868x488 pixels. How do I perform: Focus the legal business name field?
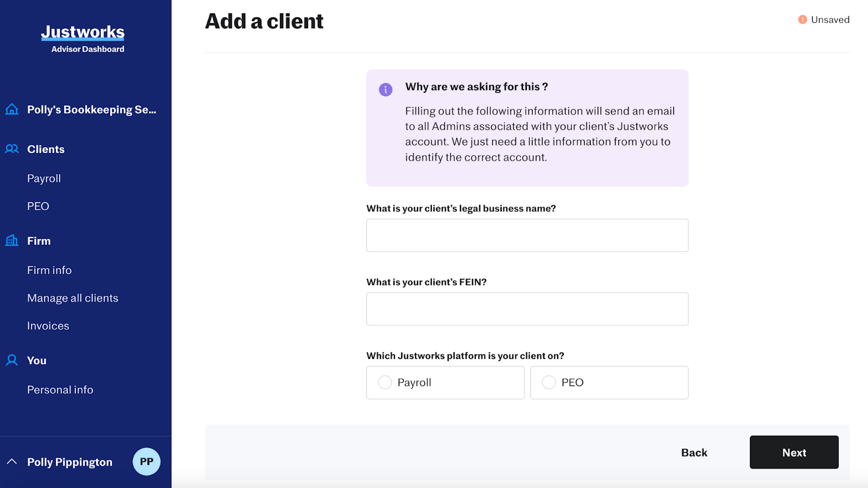point(527,236)
